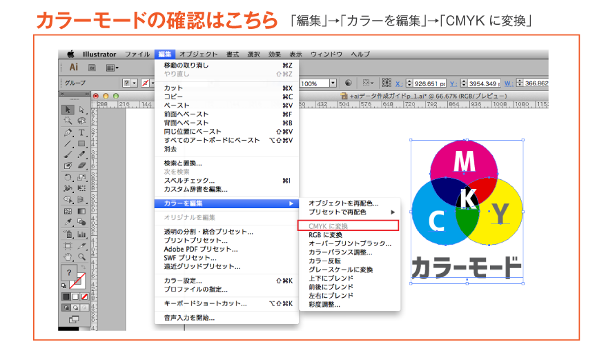Click the X coordinate input field

[429, 83]
